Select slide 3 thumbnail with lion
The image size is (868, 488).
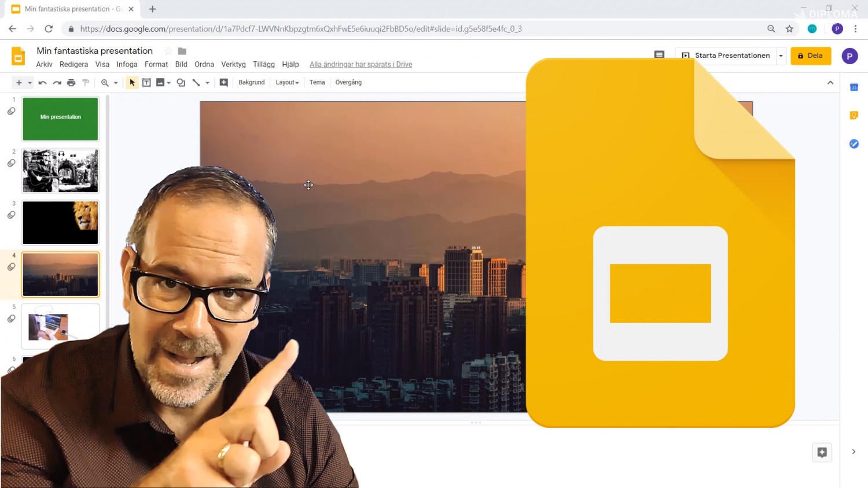coord(61,223)
